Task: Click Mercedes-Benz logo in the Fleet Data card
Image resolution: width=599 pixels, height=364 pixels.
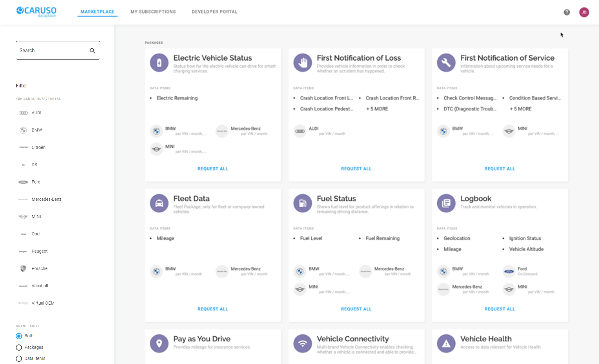Action: pyautogui.click(x=222, y=271)
